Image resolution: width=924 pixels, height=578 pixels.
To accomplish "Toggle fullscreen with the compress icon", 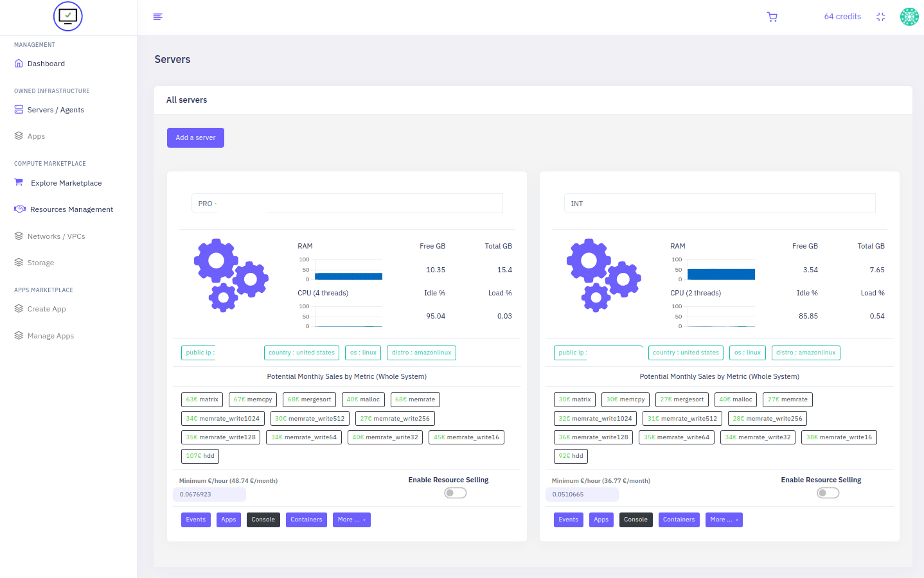I will click(x=880, y=17).
